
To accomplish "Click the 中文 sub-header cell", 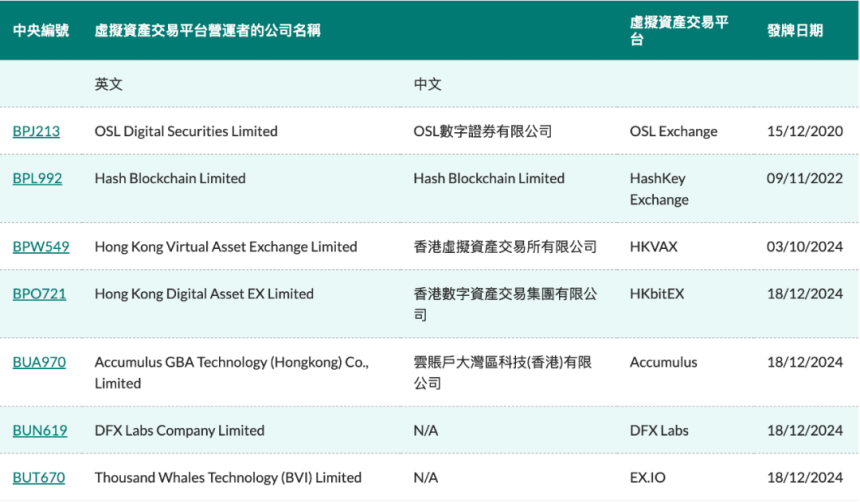I will tap(427, 84).
